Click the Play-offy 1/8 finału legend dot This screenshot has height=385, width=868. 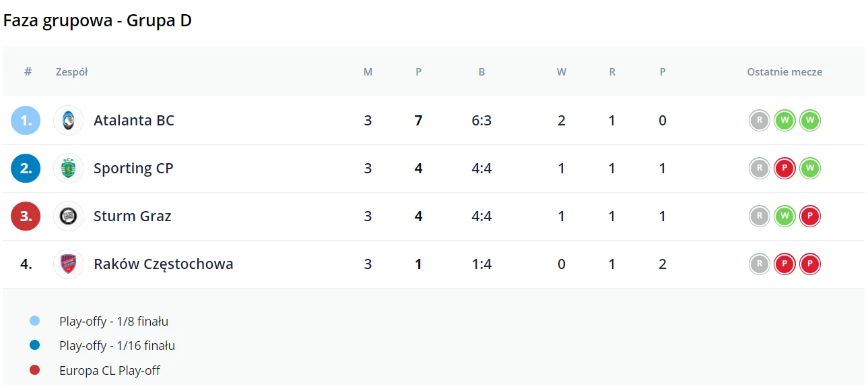[x=35, y=321]
